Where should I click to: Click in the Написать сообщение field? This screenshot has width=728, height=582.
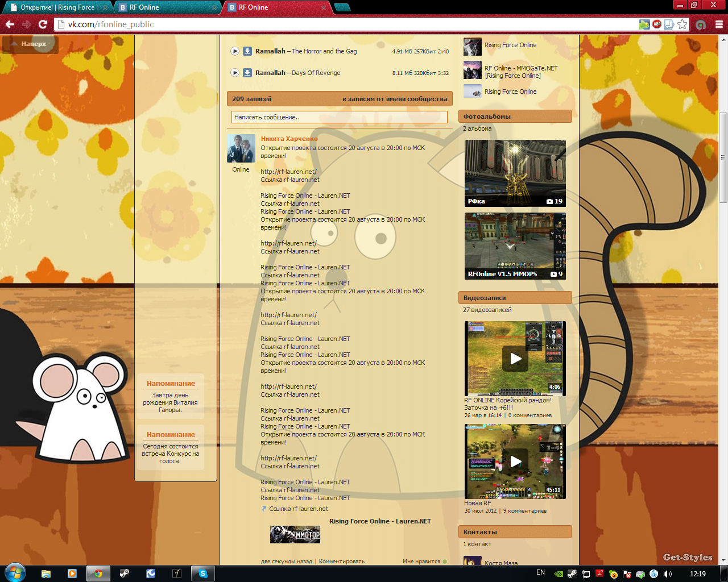tap(340, 117)
